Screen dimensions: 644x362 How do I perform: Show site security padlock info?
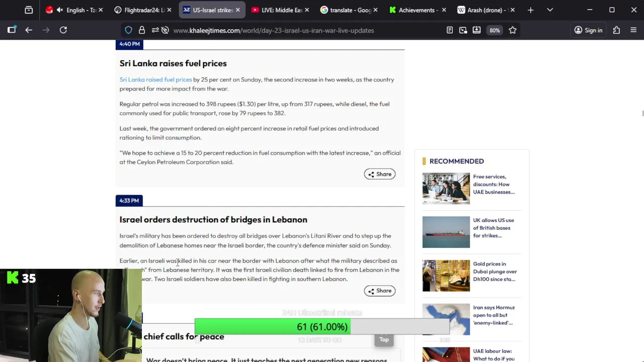(142, 30)
